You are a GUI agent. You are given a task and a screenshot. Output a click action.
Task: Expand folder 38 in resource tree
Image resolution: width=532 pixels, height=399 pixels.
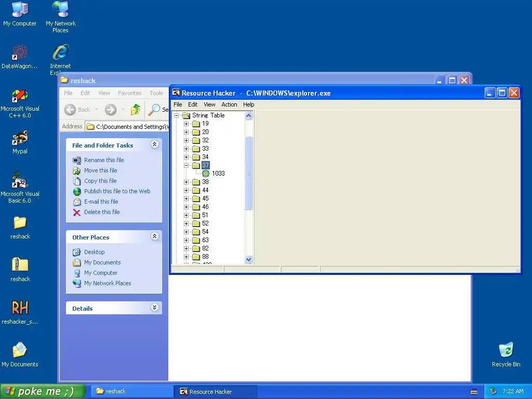tap(187, 182)
